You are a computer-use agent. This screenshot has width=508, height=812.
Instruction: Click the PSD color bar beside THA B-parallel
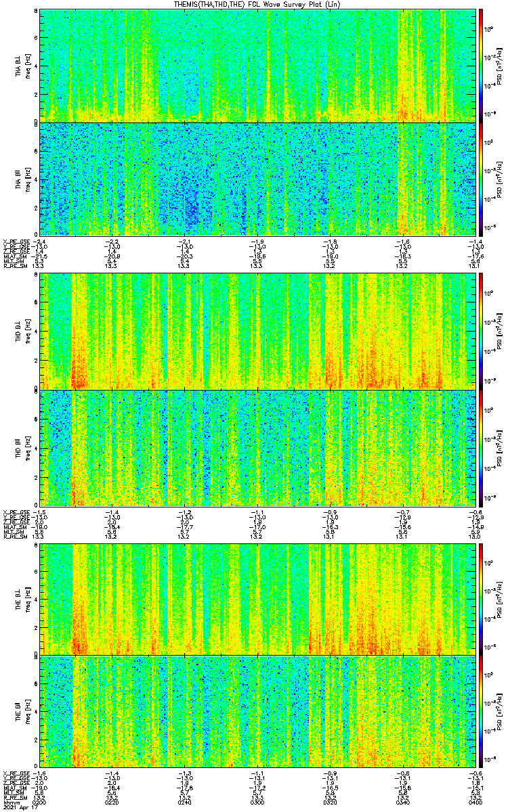[x=481, y=179]
